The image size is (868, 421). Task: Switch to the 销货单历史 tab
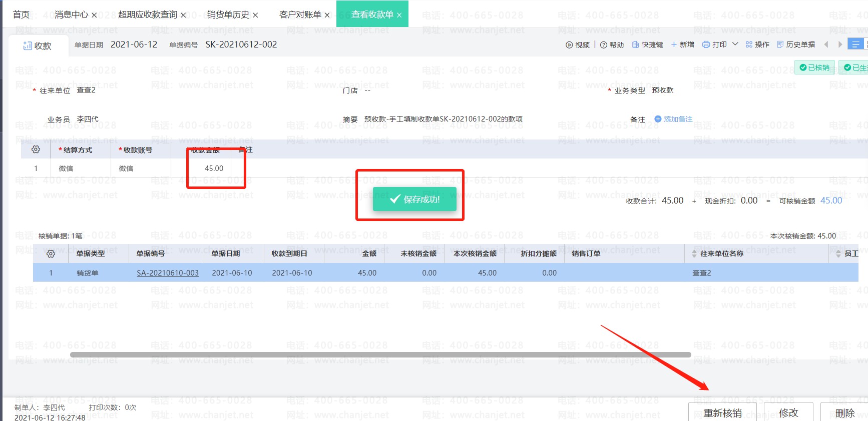(228, 14)
